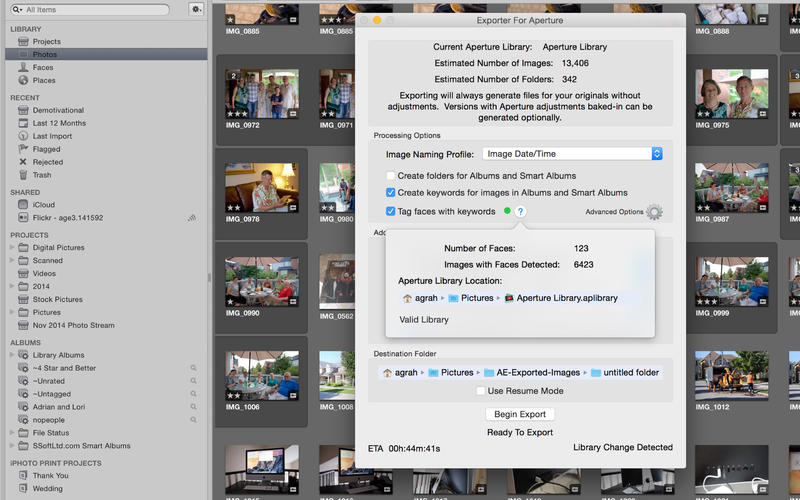Click the blue question mark help icon

click(x=521, y=212)
